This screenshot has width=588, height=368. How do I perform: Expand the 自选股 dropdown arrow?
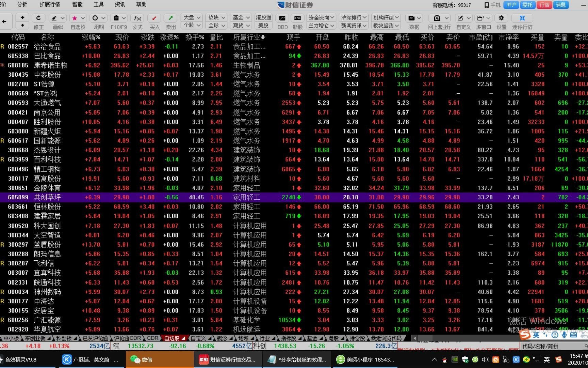click(x=83, y=18)
